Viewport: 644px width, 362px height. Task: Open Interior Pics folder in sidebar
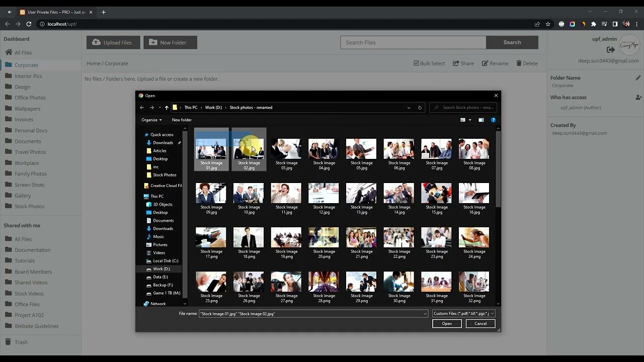point(28,76)
